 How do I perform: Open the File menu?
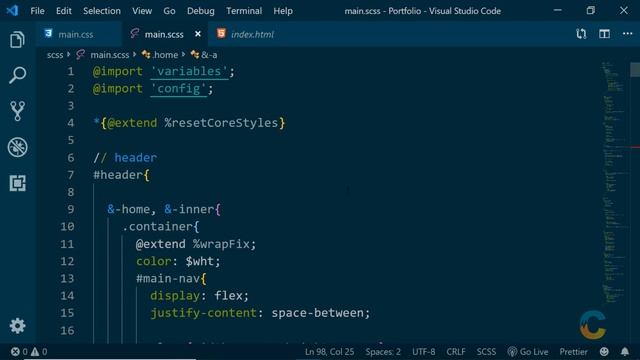[37, 11]
